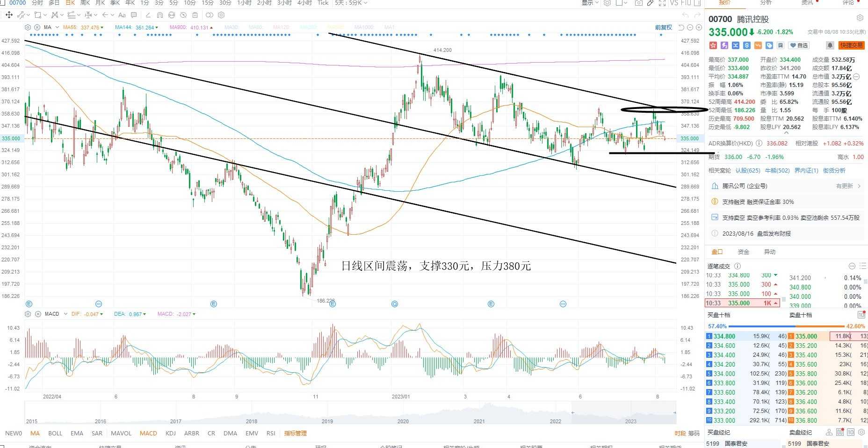
Task: Click the fullscreen expand chart icon
Action: pos(662,3)
